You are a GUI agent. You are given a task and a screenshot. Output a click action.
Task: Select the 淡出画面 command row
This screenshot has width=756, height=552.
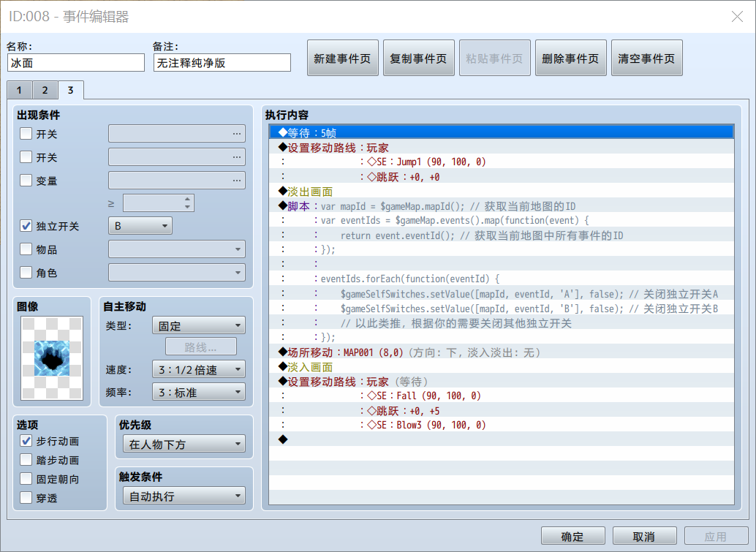502,192
